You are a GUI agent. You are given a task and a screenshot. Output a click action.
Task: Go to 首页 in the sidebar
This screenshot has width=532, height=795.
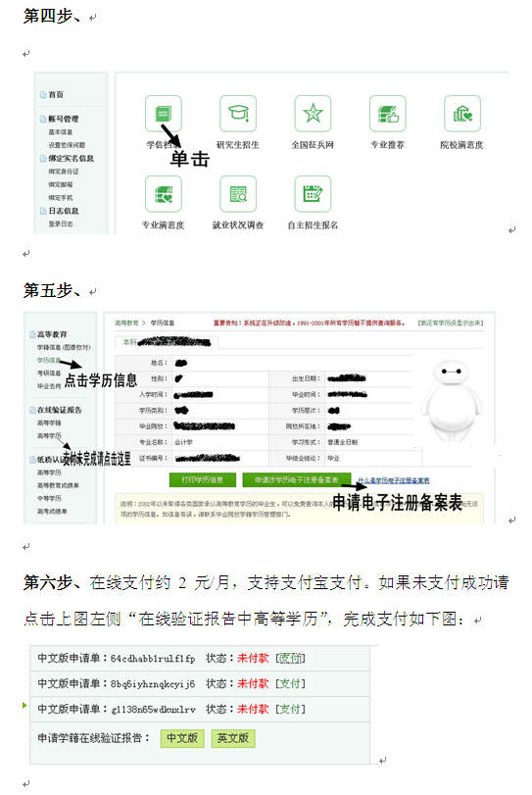coord(56,95)
